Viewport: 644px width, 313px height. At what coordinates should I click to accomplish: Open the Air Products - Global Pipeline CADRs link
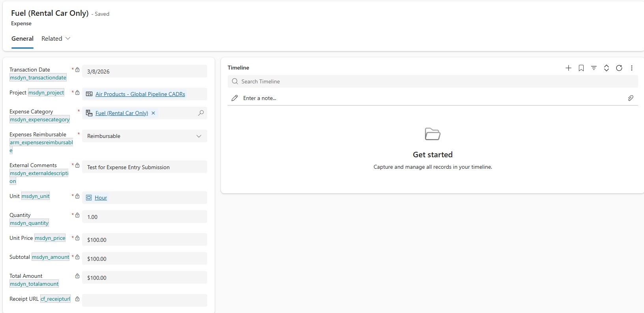point(140,94)
